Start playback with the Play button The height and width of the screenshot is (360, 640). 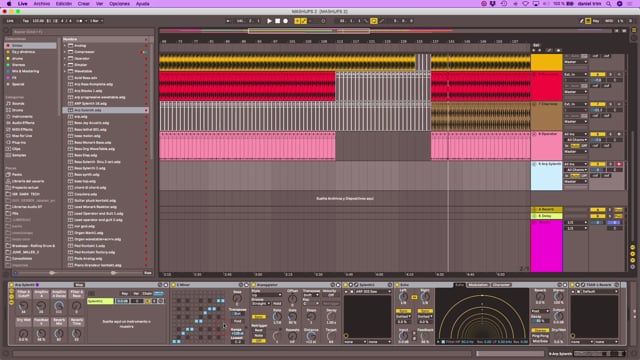(x=269, y=21)
